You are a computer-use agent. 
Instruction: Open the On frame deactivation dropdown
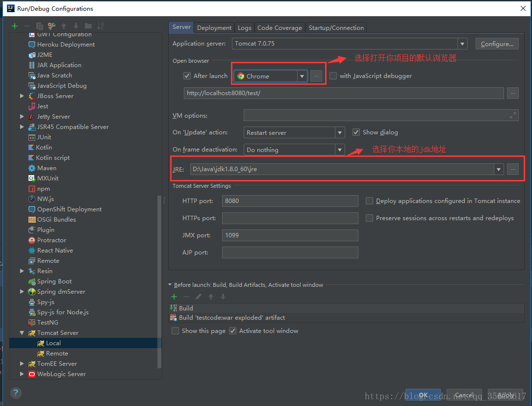pyautogui.click(x=340, y=150)
